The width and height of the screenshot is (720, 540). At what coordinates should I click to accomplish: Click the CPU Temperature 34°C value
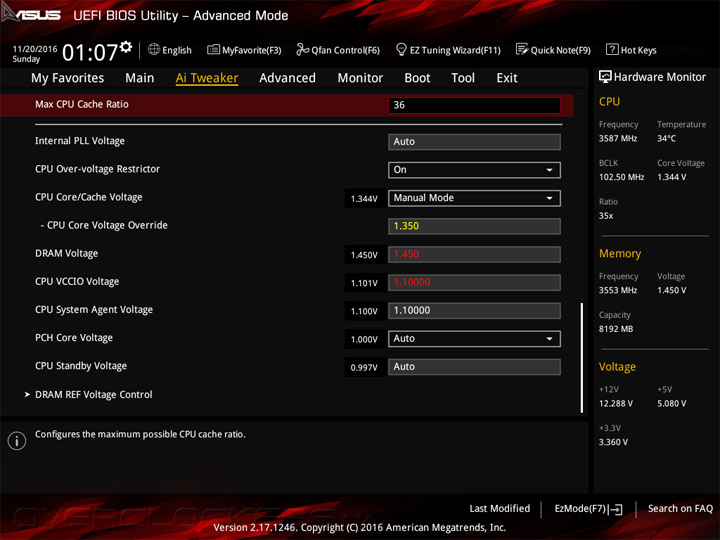click(x=666, y=138)
